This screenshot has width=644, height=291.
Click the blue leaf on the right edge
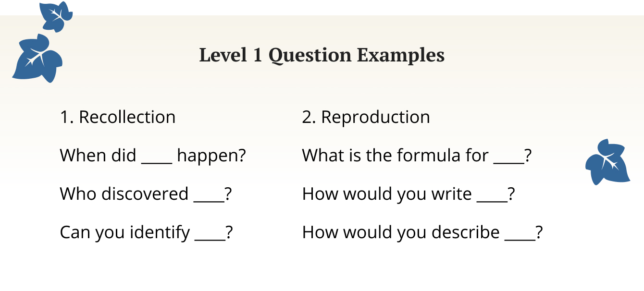tap(607, 162)
